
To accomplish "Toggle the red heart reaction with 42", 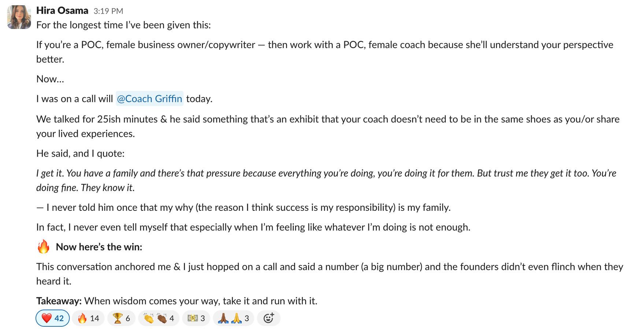I will 52,318.
